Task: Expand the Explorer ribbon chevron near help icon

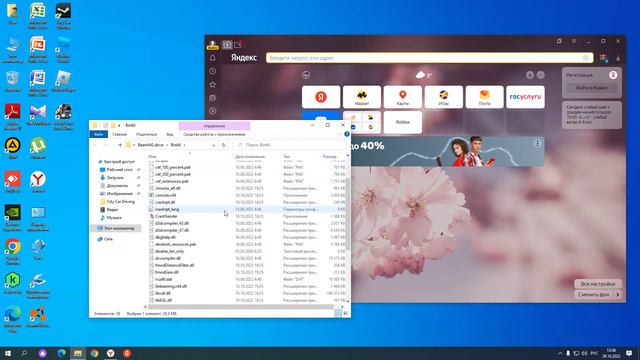Action: pyautogui.click(x=339, y=134)
